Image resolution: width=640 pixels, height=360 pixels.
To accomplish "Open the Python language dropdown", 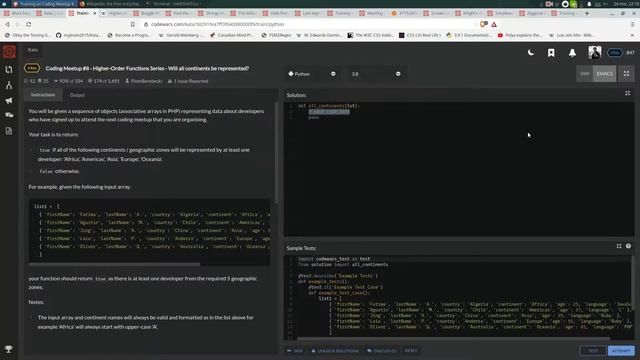I will click(x=312, y=74).
